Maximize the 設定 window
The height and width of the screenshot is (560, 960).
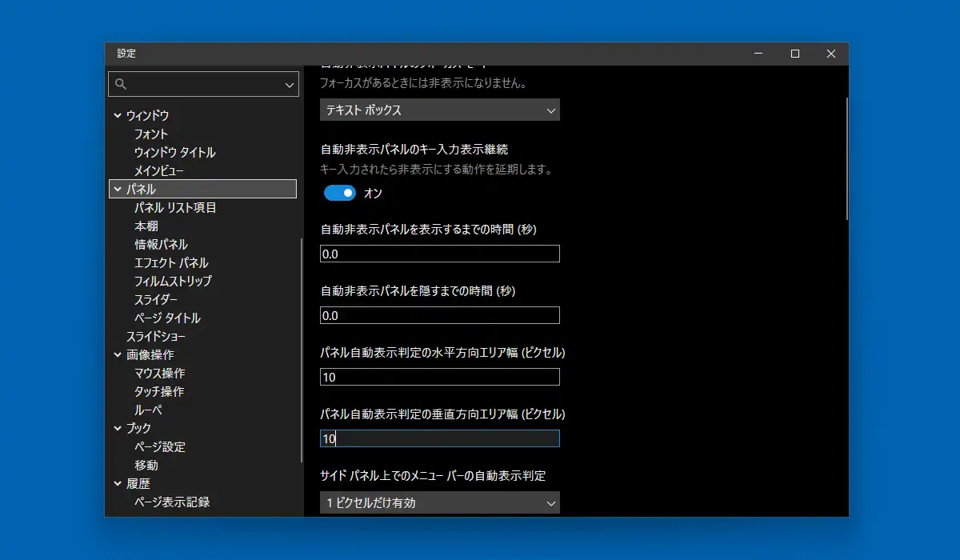pyautogui.click(x=794, y=54)
